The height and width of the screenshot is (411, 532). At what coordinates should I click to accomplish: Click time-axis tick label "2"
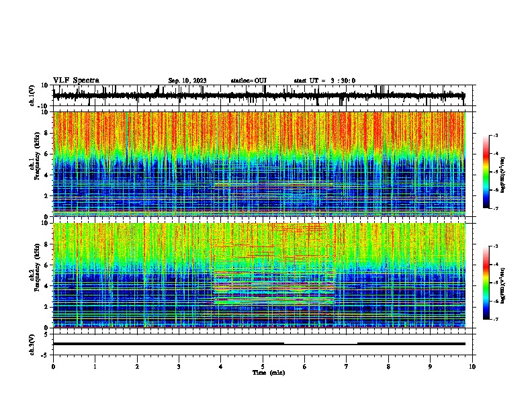[x=137, y=367]
